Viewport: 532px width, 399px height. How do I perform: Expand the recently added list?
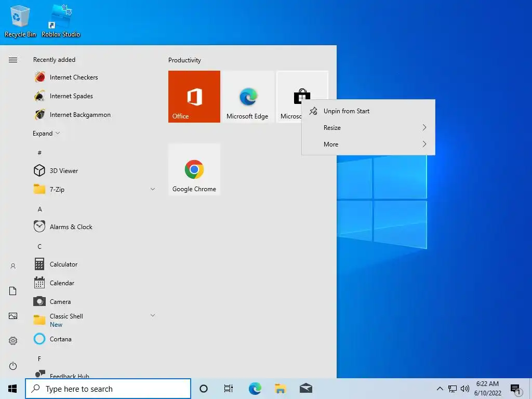46,134
